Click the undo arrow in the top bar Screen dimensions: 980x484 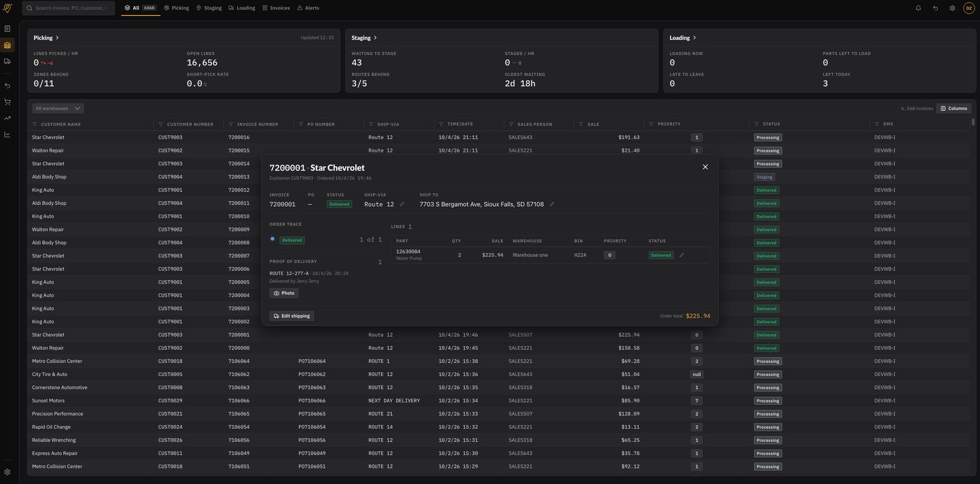point(935,8)
